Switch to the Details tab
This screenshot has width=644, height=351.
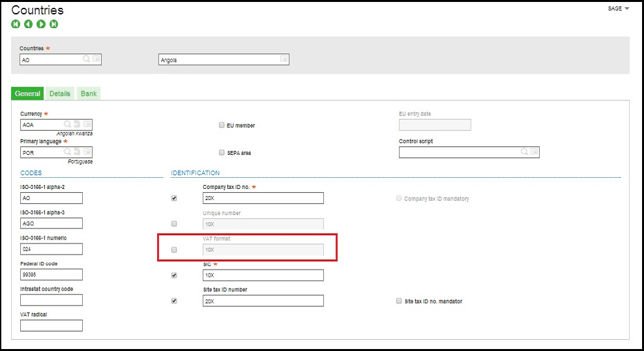[60, 94]
